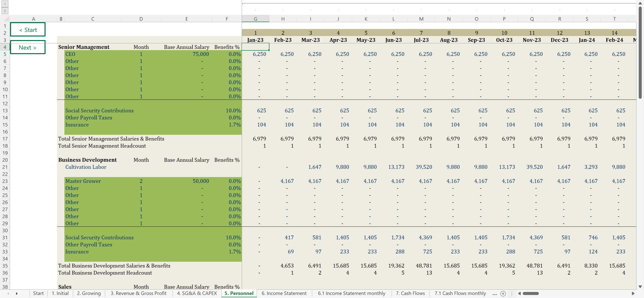Click vertical scrollbar down arrow
This screenshot has height=298, width=644.
tap(640, 287)
